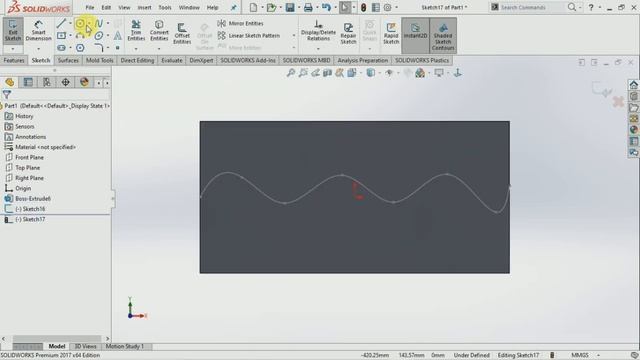Click the Convert Entities tool
The image size is (640, 360).
[x=159, y=31]
